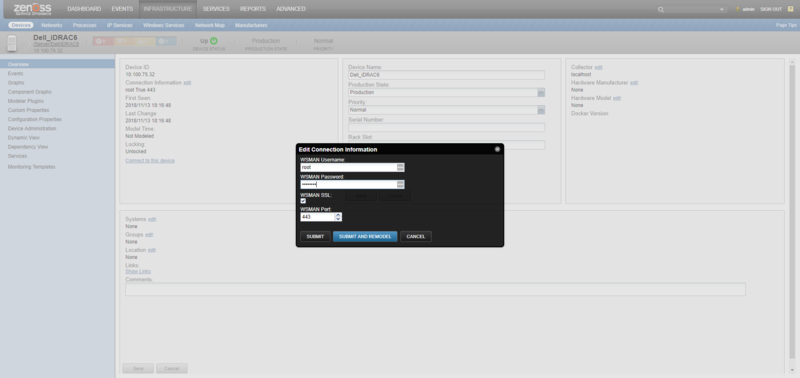Click the search magnifier icon

[x=661, y=9]
